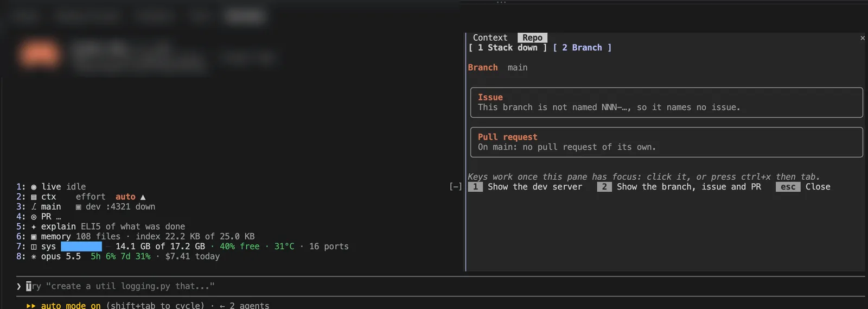The width and height of the screenshot is (868, 309).
Task: Click the 'main' value beside Branch label
Action: pos(518,68)
